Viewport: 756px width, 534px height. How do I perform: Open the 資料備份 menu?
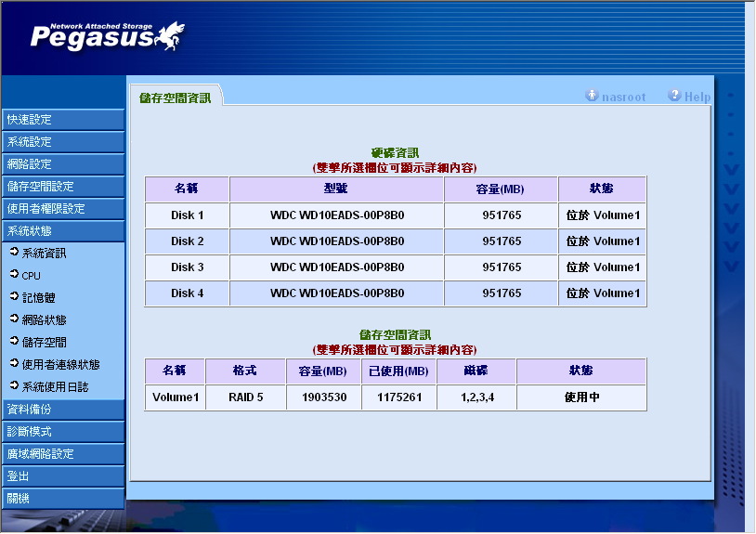[62, 410]
